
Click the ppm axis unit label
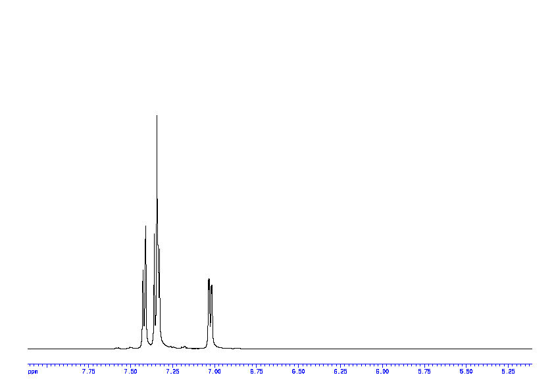[33, 372]
